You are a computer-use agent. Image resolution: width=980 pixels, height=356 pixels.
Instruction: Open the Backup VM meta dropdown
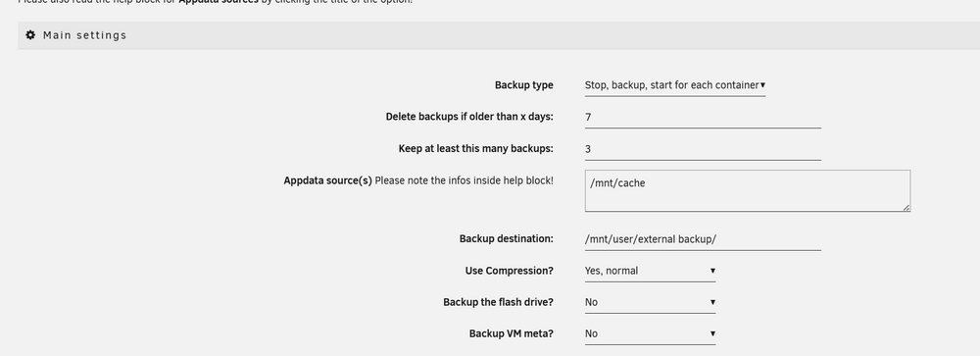pos(650,333)
